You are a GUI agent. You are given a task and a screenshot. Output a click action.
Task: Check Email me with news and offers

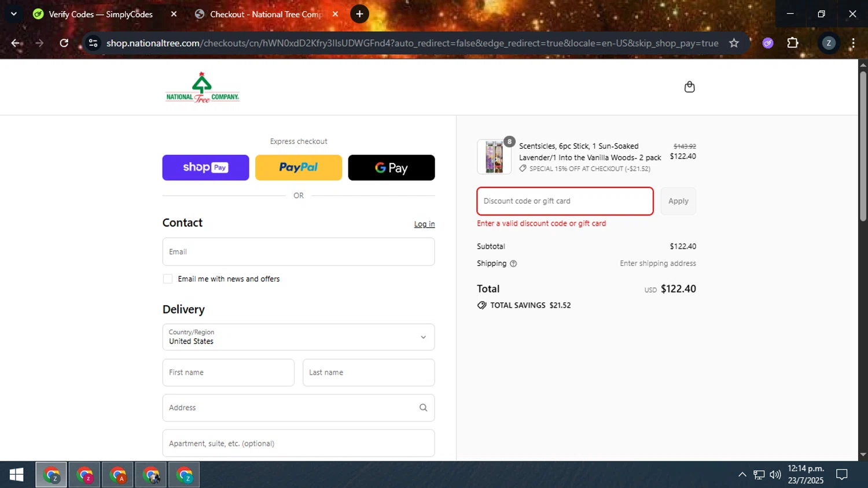point(168,279)
